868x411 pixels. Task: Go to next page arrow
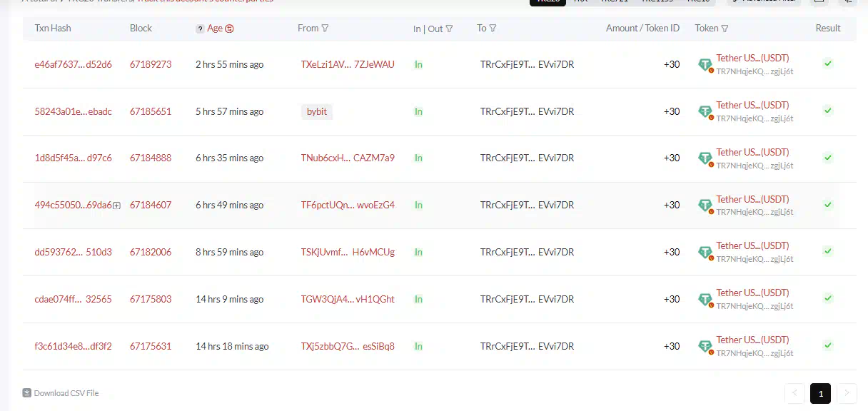pyautogui.click(x=847, y=393)
